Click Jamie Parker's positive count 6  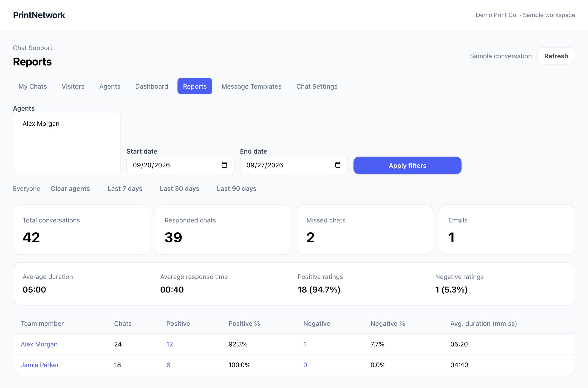coord(168,365)
